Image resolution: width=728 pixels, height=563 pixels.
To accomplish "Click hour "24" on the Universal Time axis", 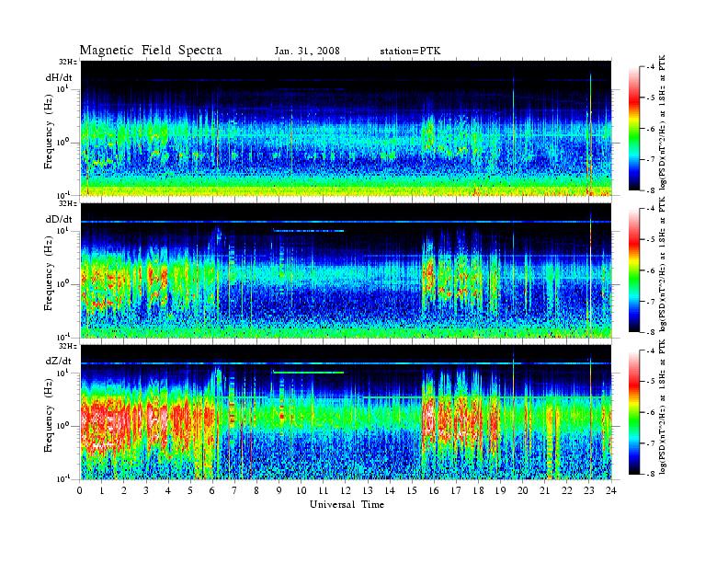I will tap(611, 490).
